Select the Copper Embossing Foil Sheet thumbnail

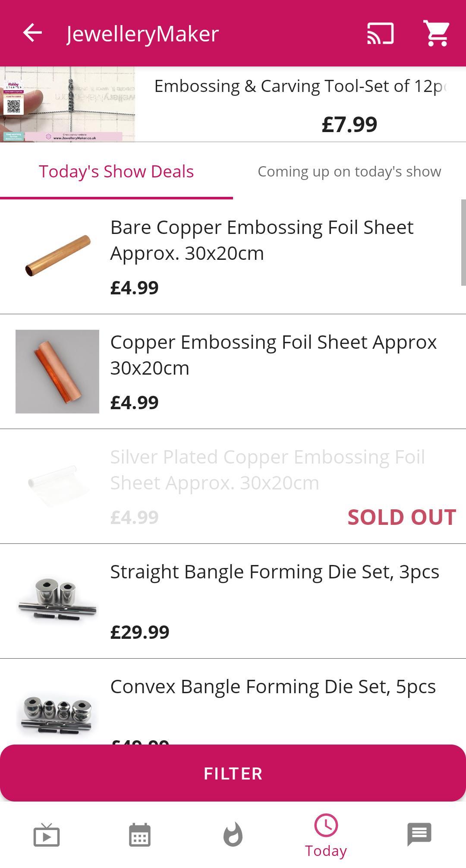point(57,372)
